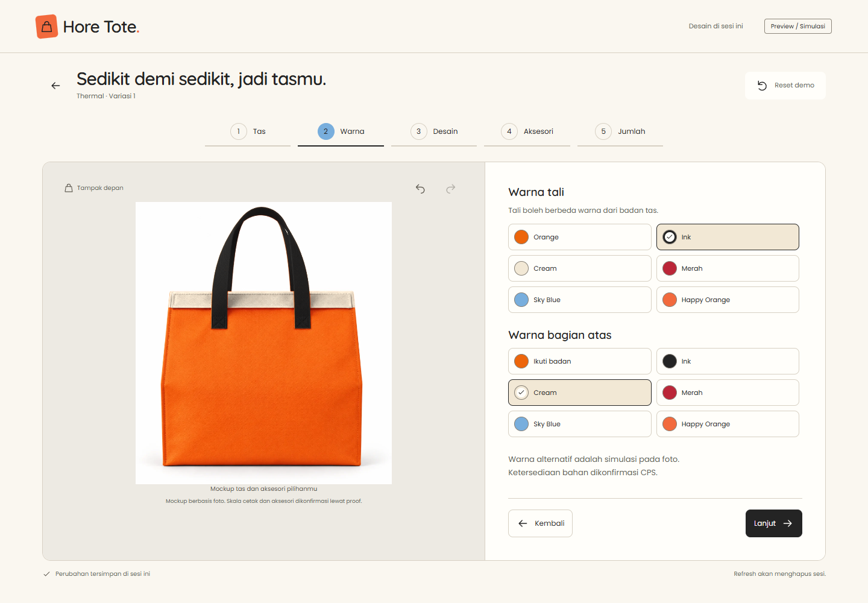Screen dimensions: 868x603
Task: Go back using the arrow beside the heading
Action: [56, 86]
